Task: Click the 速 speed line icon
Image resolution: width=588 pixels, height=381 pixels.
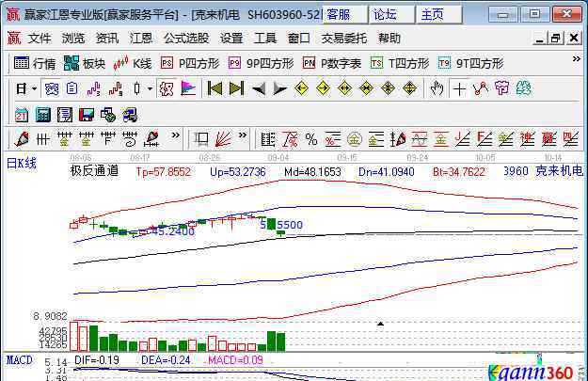Action: point(527,139)
